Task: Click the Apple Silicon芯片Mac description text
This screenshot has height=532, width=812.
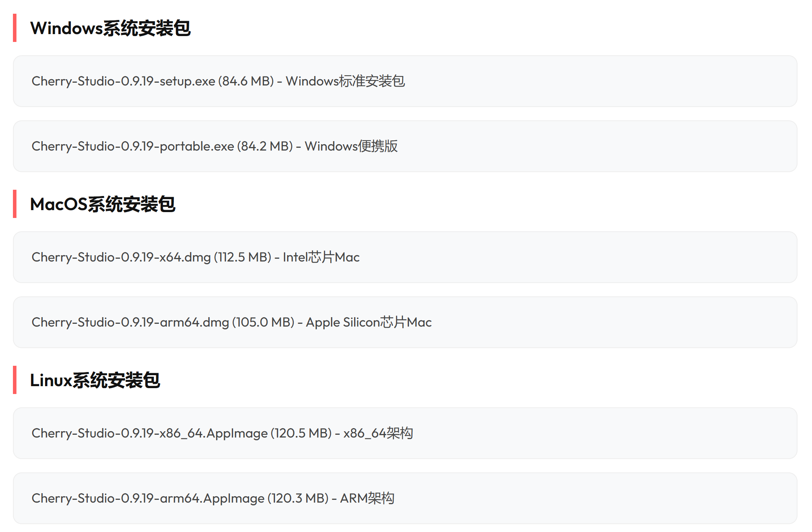Action: pyautogui.click(x=369, y=322)
